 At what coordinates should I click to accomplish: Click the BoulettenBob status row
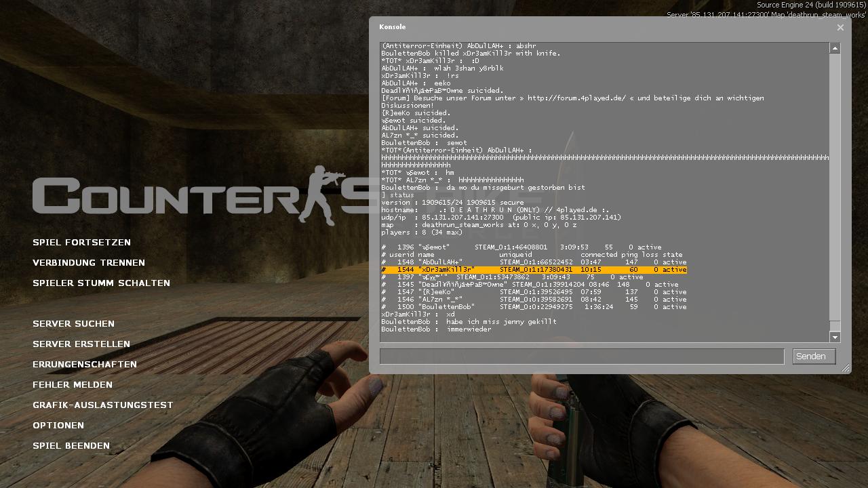coord(534,307)
